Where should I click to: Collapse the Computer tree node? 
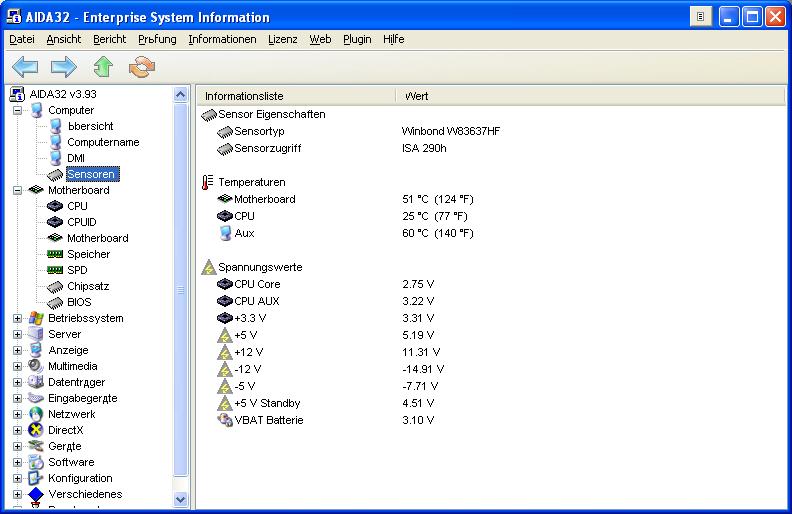[18, 110]
